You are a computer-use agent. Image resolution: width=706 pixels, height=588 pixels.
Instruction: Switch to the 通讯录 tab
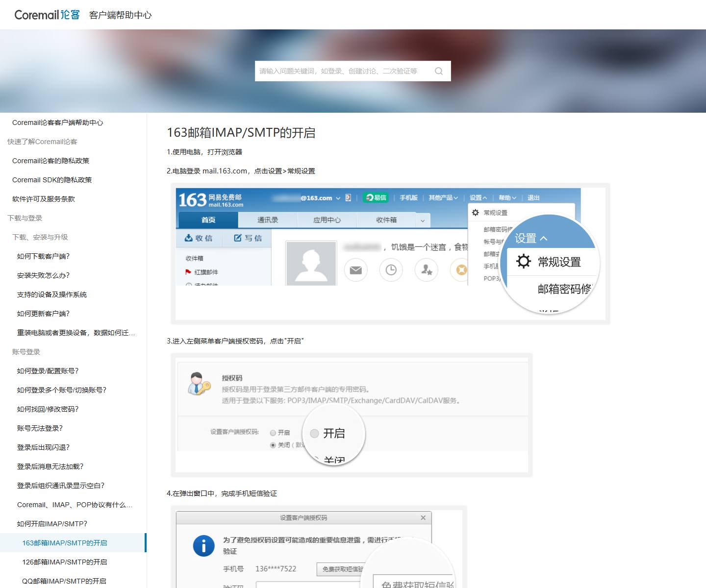pyautogui.click(x=268, y=220)
